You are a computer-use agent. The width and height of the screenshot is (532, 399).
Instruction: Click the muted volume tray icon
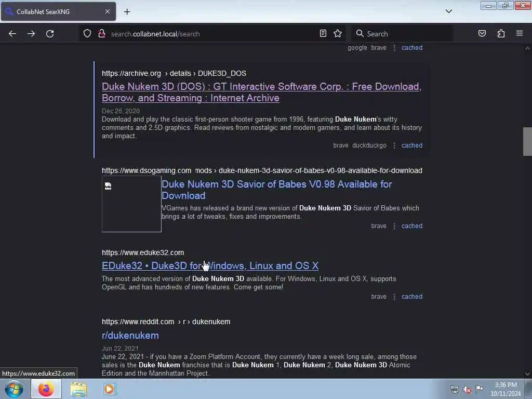[x=467, y=390]
